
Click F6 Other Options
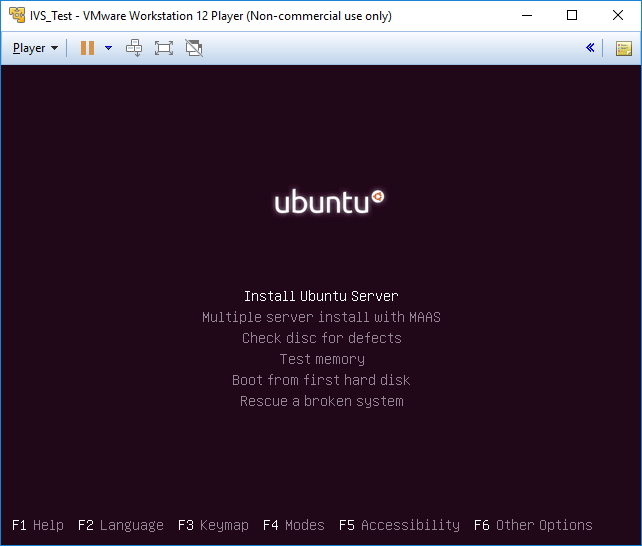pos(533,525)
